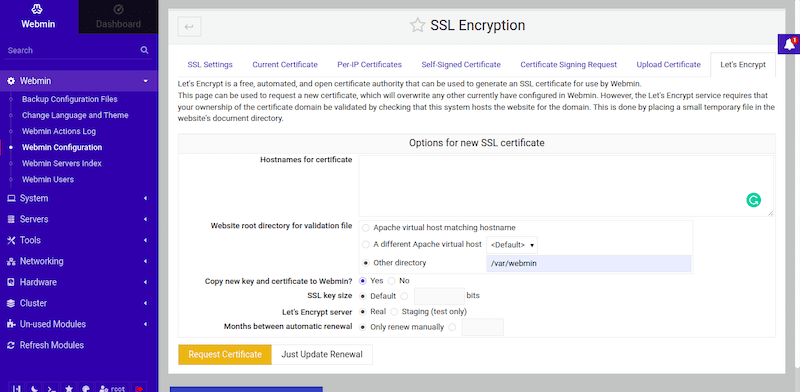Select Staging (test only) server option
This screenshot has height=392, width=800.
coord(394,311)
